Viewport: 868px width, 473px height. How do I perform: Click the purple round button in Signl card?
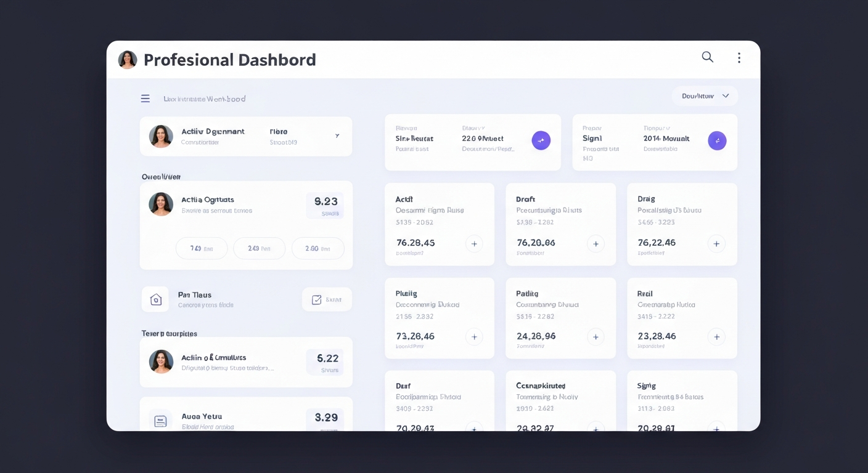717,140
